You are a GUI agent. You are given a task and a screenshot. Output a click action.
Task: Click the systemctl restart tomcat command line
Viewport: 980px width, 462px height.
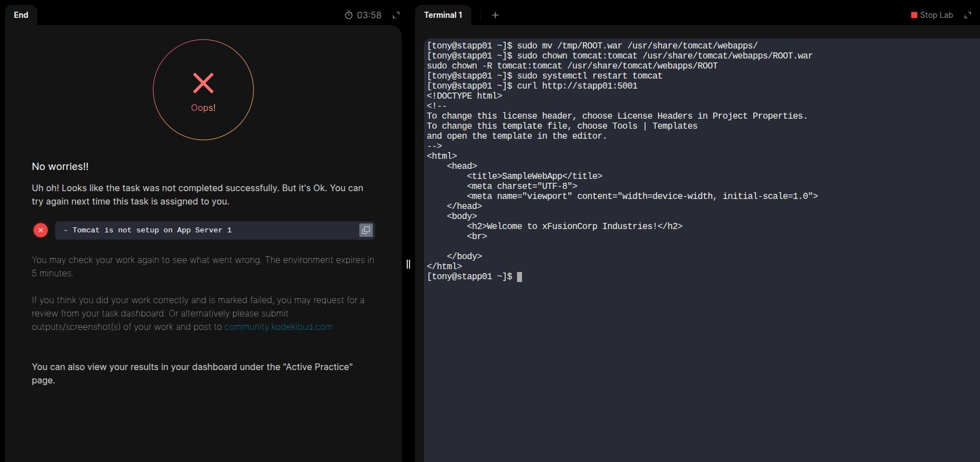click(589, 76)
